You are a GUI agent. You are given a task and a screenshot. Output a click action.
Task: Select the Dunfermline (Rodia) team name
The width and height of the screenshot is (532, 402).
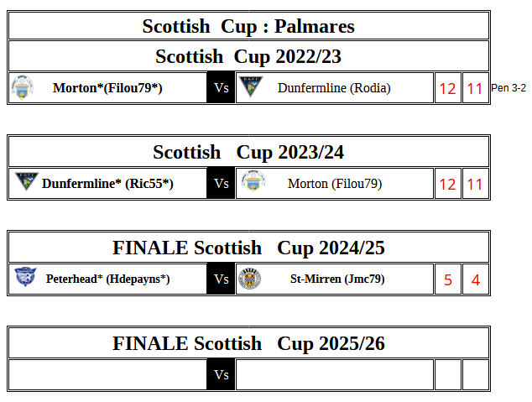334,87
